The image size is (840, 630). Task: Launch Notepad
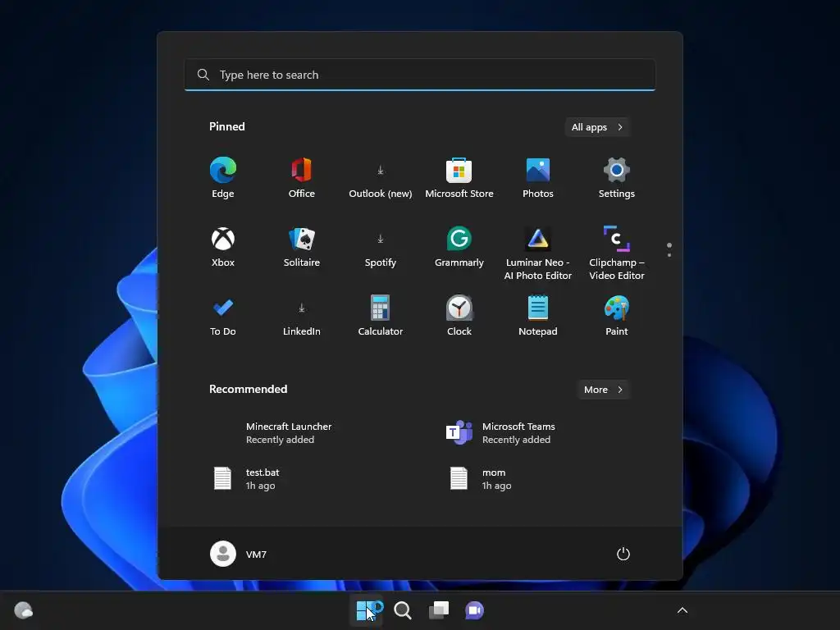pyautogui.click(x=538, y=316)
